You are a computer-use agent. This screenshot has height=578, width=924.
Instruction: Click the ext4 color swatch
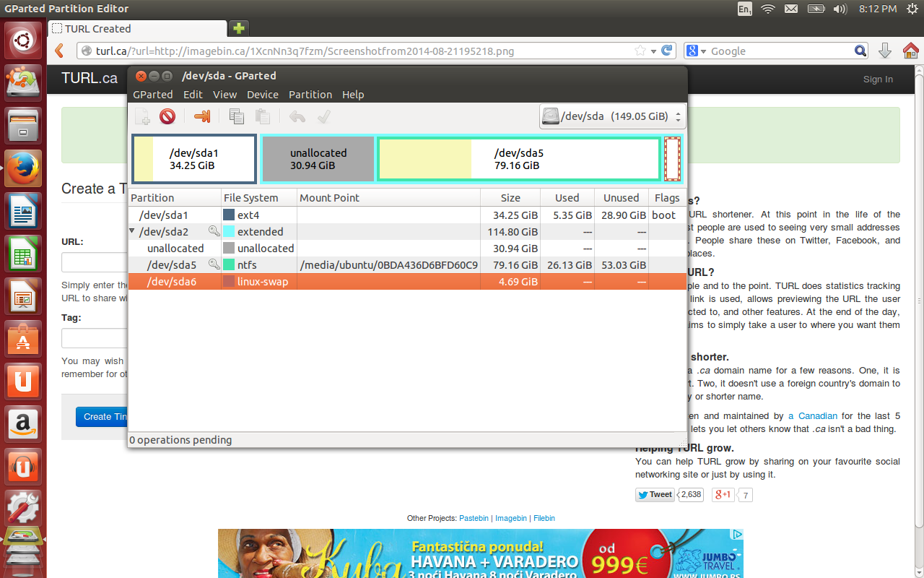point(229,215)
